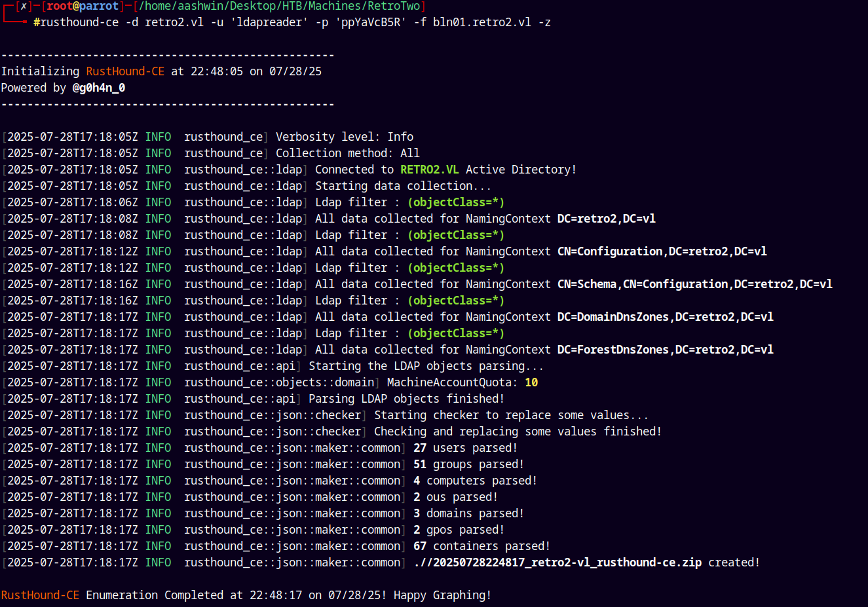
Task: Click the 'Starting checker to replace some values' message
Action: tap(512, 415)
